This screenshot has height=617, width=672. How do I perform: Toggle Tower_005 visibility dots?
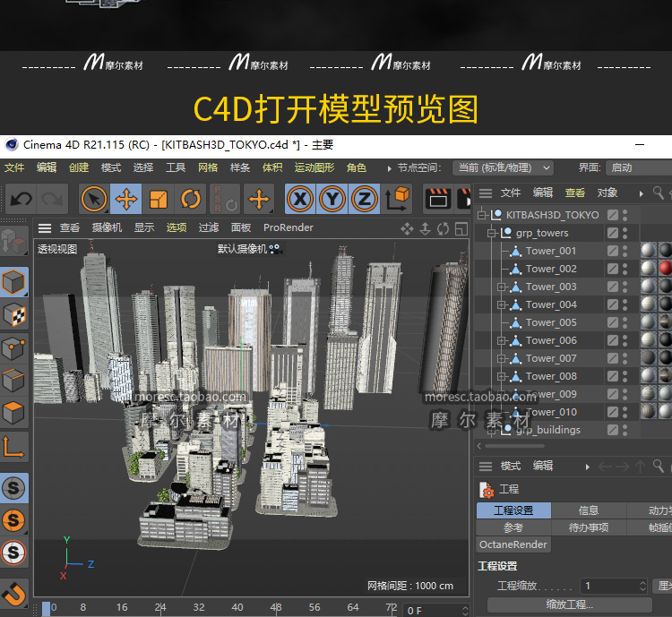(625, 322)
